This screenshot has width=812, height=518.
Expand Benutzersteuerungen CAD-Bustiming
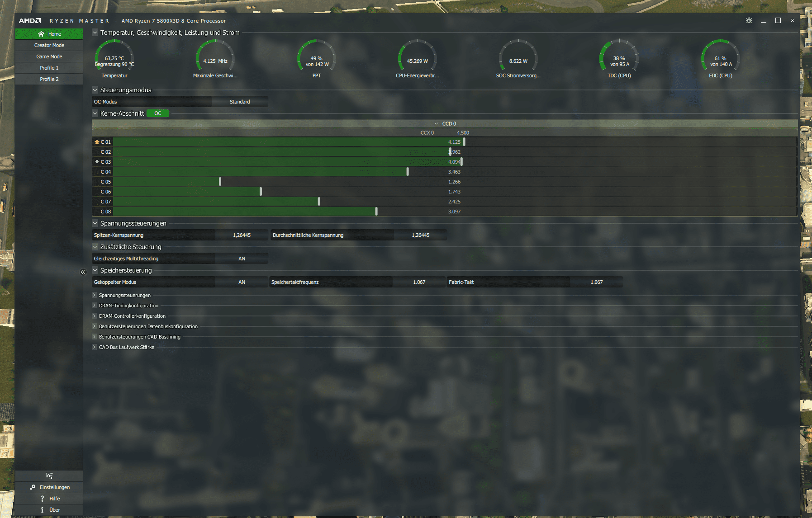(x=94, y=337)
